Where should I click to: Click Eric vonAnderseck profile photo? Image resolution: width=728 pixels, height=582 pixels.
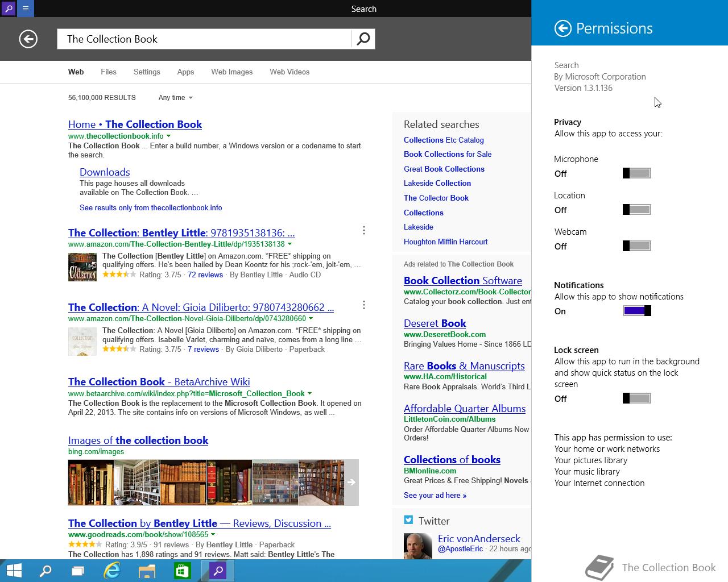(418, 546)
